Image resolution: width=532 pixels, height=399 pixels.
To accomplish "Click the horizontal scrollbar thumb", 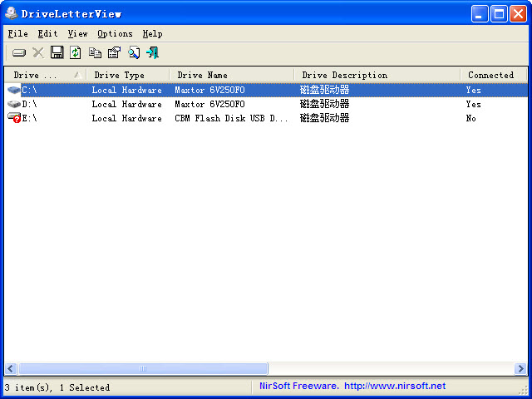I will click(x=143, y=368).
